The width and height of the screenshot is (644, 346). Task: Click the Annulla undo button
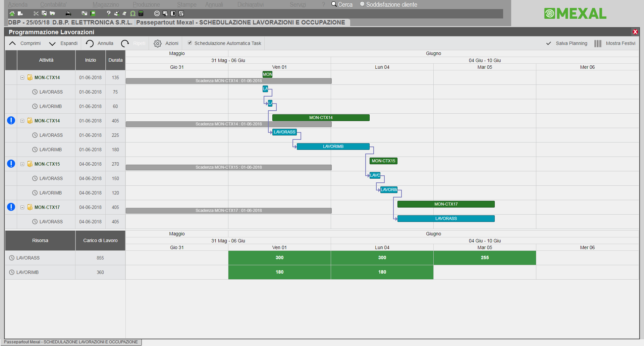click(100, 44)
